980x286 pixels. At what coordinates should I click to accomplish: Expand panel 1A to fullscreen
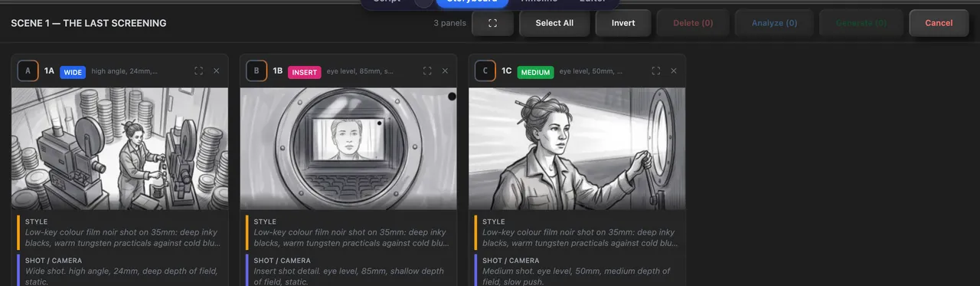pyautogui.click(x=198, y=71)
